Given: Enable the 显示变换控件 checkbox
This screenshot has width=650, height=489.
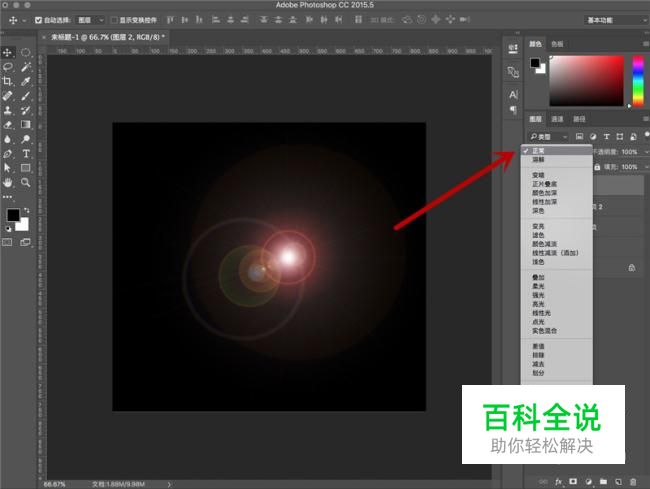Looking at the screenshot, I should coord(114,20).
